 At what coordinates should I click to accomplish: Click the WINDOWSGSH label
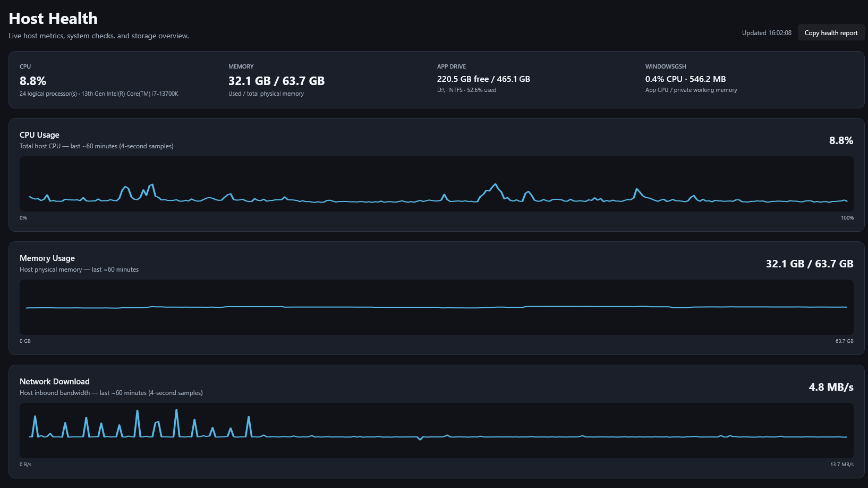pyautogui.click(x=666, y=66)
